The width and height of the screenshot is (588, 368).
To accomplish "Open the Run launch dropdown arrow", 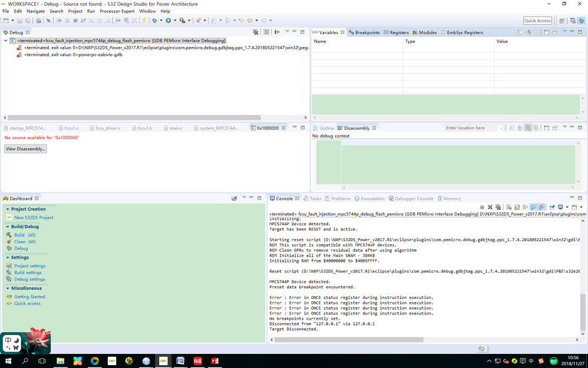I will tap(175, 20).
